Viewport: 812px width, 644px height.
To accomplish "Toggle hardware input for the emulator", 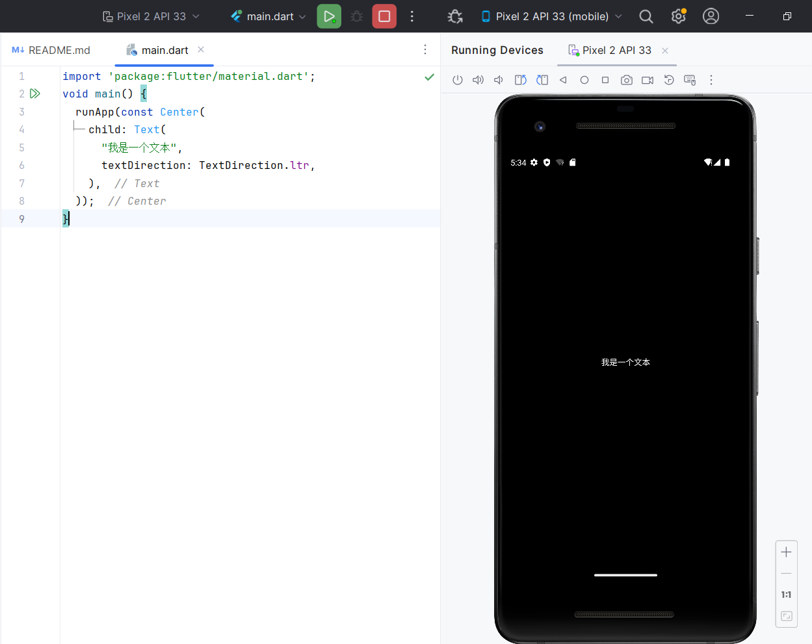I will 690,80.
